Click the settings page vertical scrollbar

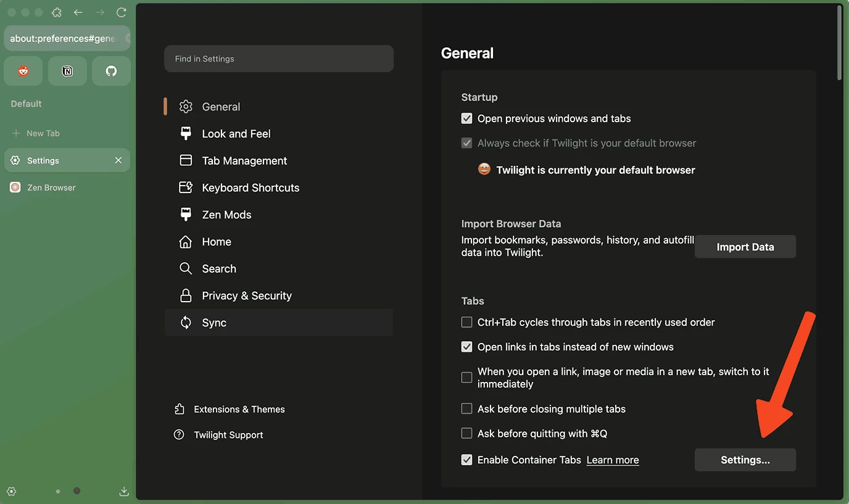[x=839, y=43]
